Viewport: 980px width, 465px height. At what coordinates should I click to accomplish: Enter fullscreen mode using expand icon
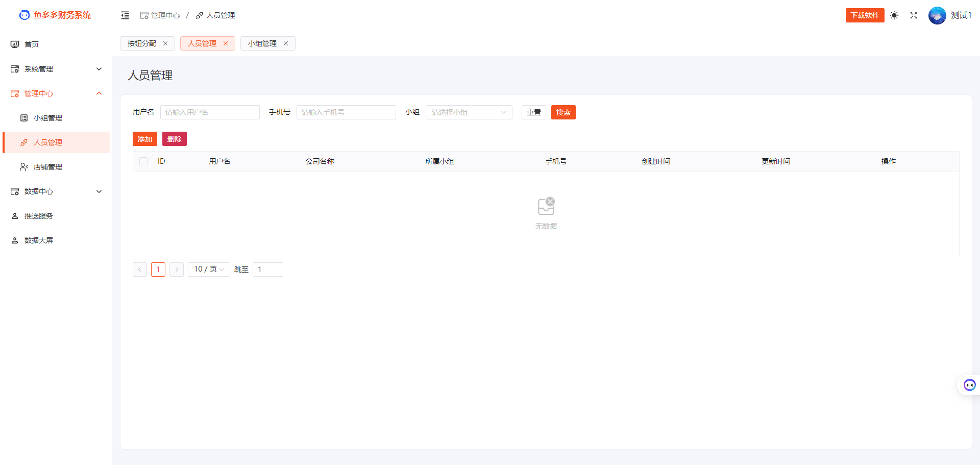click(x=914, y=15)
